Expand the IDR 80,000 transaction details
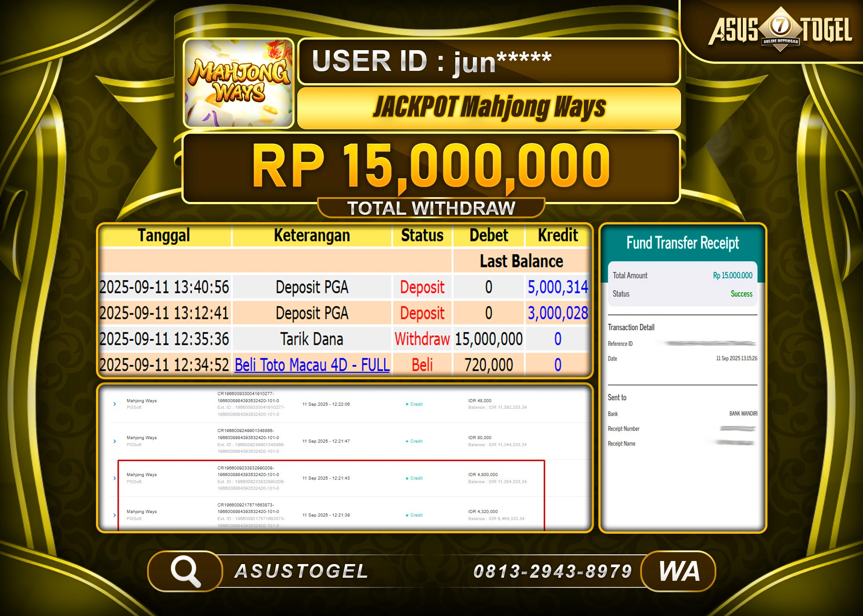The width and height of the screenshot is (863, 616). pyautogui.click(x=115, y=441)
